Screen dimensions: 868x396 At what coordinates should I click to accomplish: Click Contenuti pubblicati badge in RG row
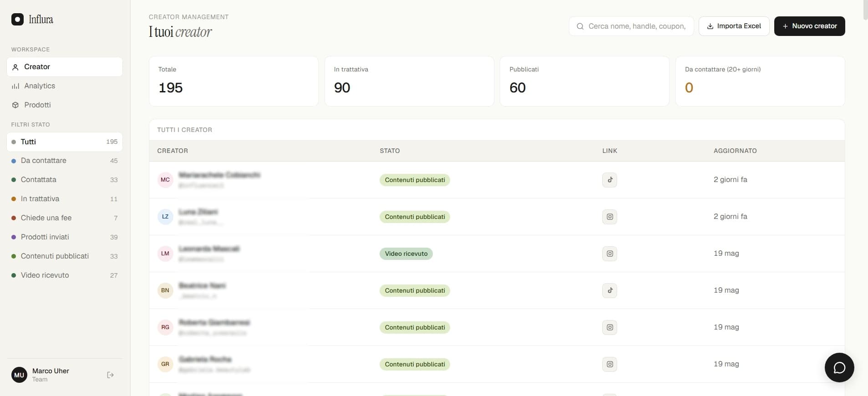[415, 327]
